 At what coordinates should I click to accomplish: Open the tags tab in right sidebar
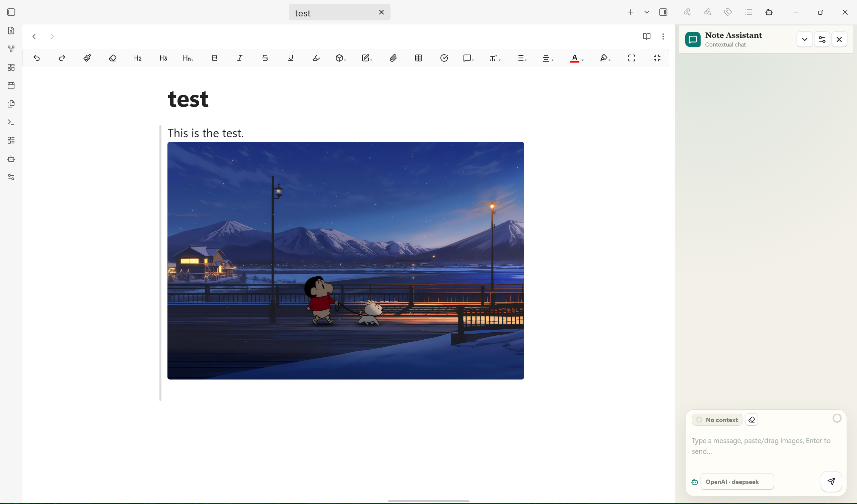coord(728,12)
